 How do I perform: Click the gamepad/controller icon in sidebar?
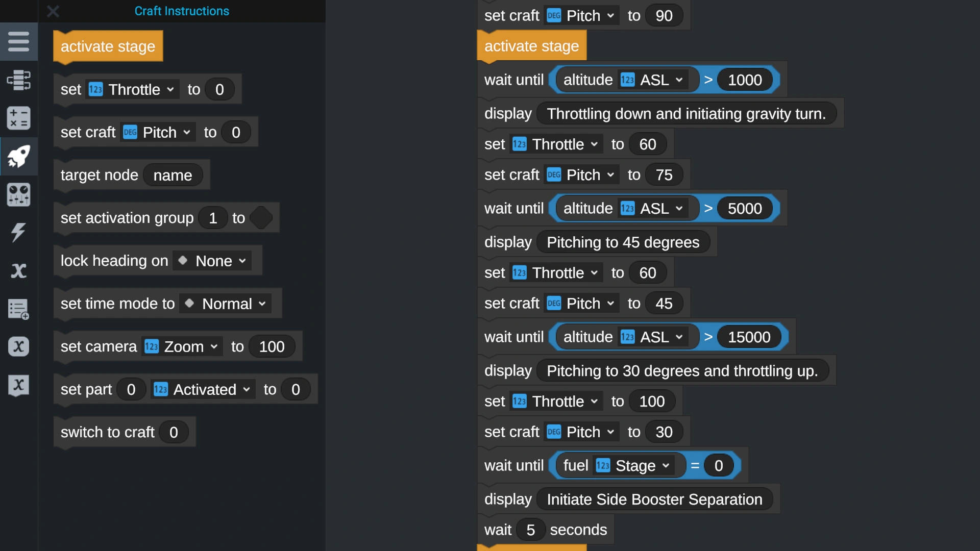coord(18,194)
